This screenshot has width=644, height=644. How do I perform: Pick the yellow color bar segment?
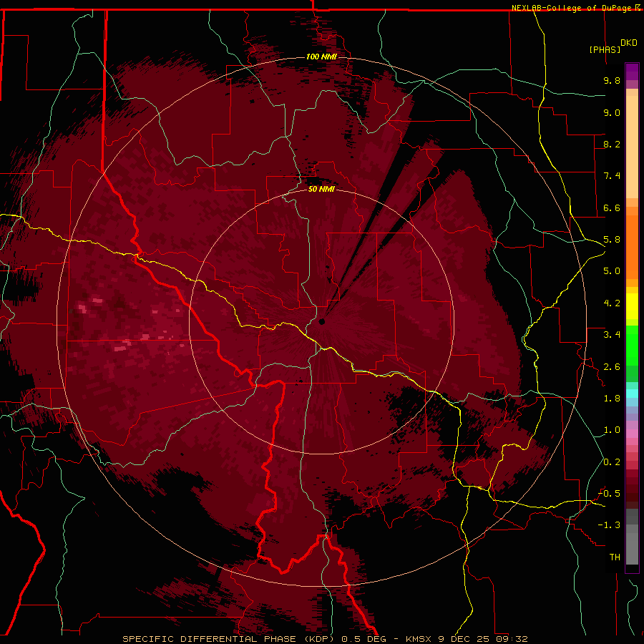(x=632, y=306)
